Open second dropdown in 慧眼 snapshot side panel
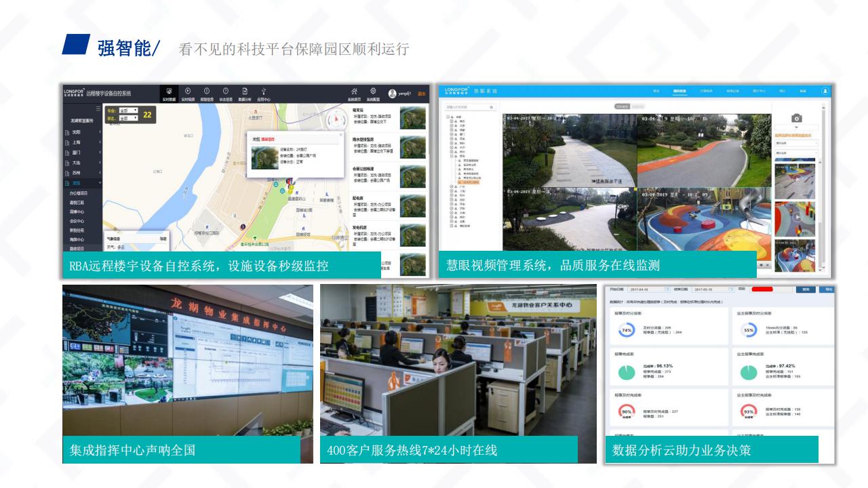This screenshot has height=488, width=868. point(796,153)
